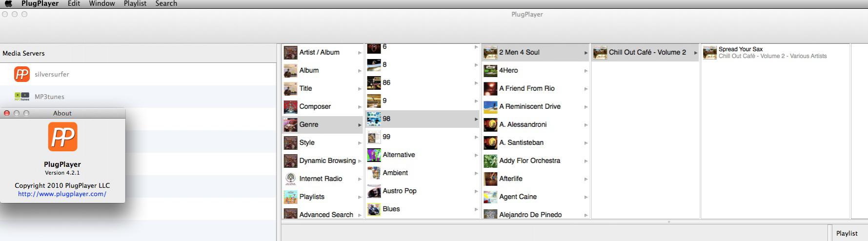
Task: Click the Alternative genre thumbnail icon
Action: click(x=374, y=155)
